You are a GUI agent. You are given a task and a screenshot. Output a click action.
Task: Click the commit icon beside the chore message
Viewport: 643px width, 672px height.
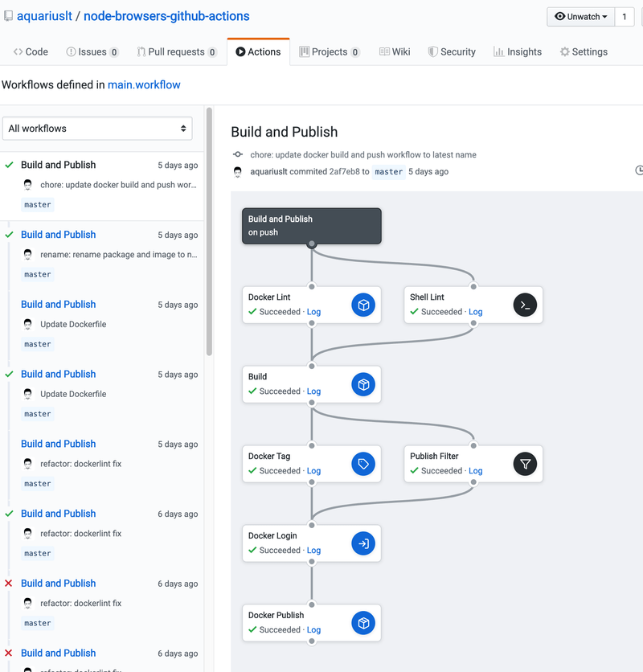point(237,154)
